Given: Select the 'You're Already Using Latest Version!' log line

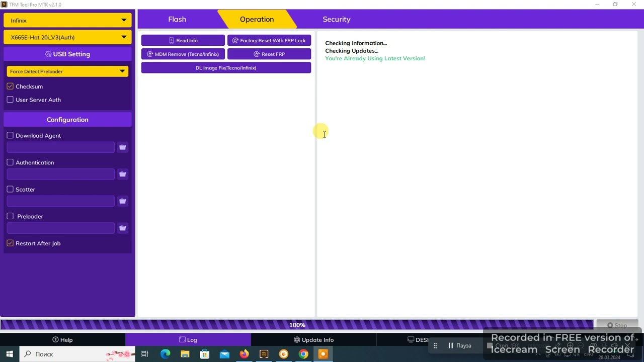Looking at the screenshot, I should (x=375, y=58).
